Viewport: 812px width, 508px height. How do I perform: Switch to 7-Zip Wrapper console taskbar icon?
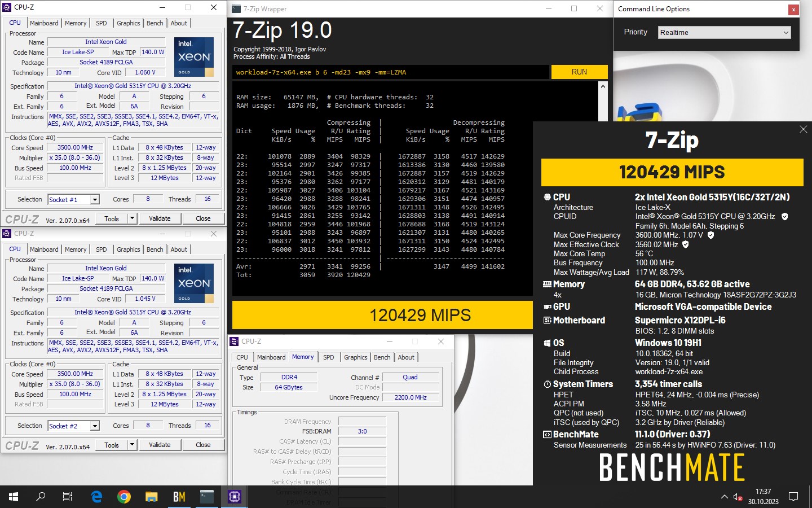(207, 497)
